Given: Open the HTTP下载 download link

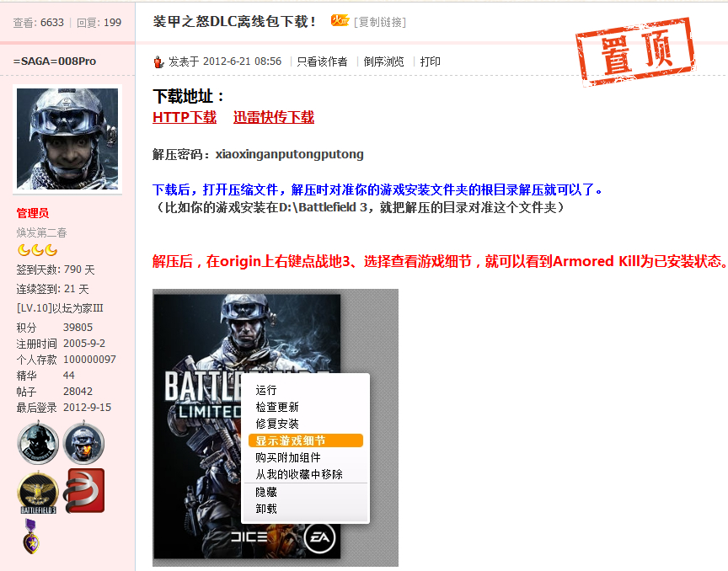Looking at the screenshot, I should point(185,117).
